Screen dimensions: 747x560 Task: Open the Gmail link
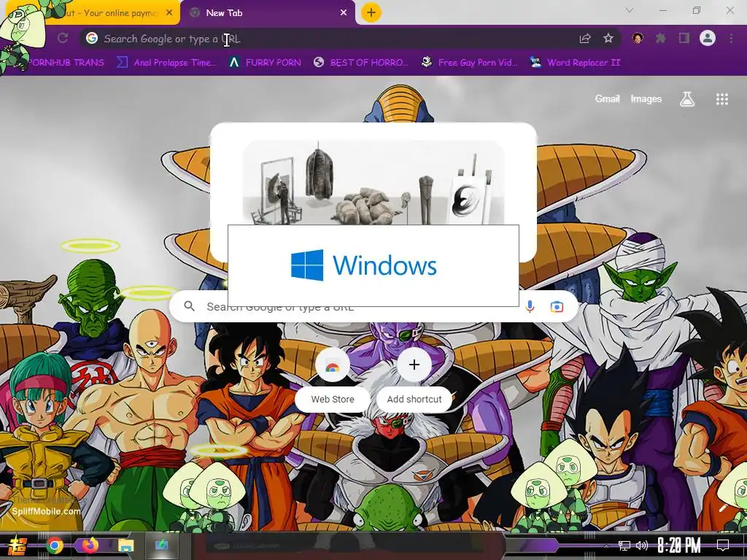607,98
